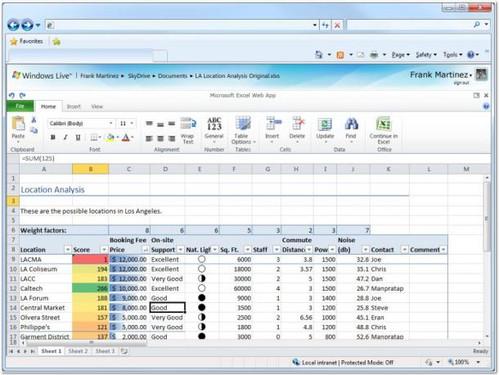Image resolution: width=499 pixels, height=375 pixels.
Task: Toggle Underline formatting
Action: 78,137
